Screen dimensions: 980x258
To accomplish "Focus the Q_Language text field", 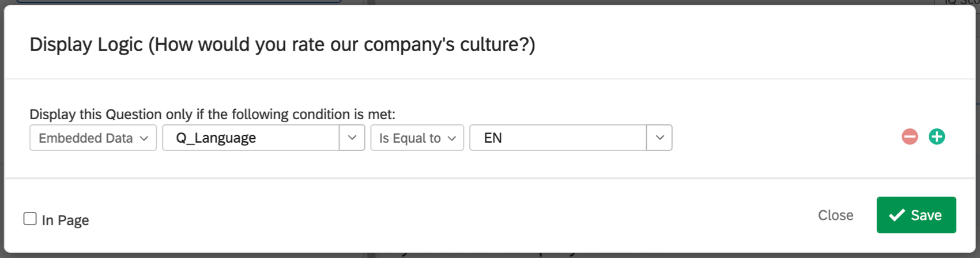I will 251,138.
